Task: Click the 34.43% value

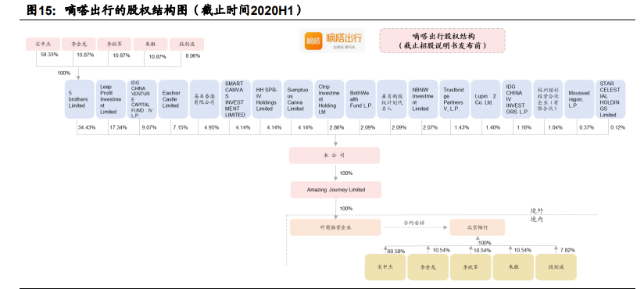Action: click(x=87, y=127)
